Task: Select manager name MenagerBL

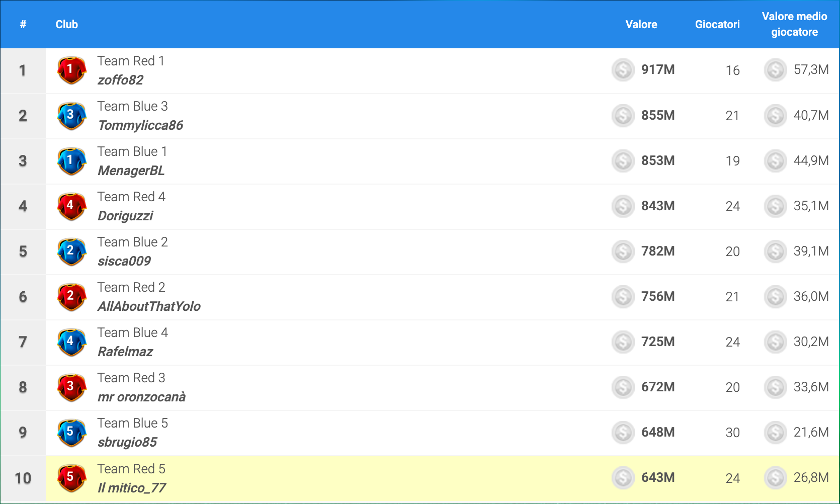Action: [x=131, y=171]
